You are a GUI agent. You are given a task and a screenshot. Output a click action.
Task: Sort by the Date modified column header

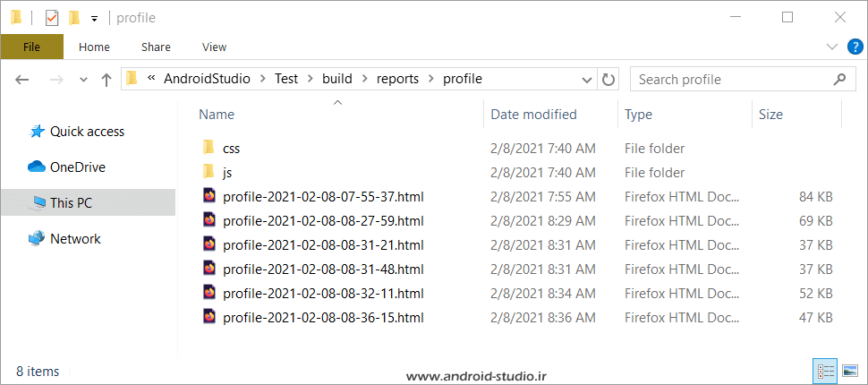(x=534, y=115)
